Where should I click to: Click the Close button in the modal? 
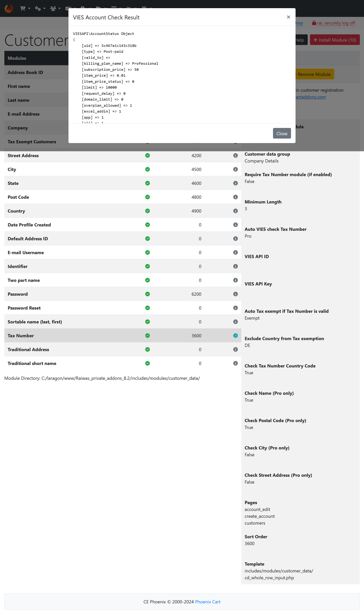282,133
